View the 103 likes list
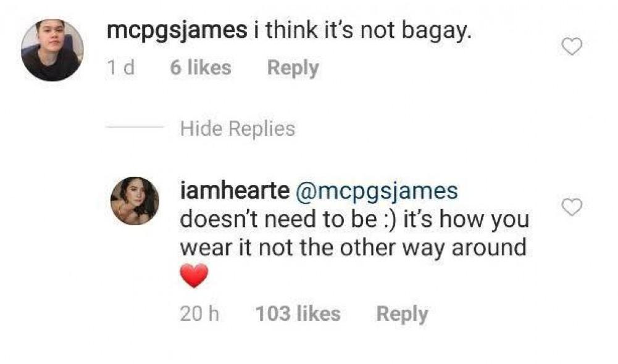618x364 pixels. 298,314
